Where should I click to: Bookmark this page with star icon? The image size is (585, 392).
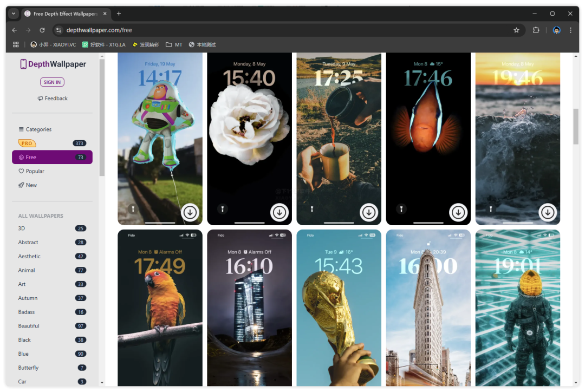point(516,30)
